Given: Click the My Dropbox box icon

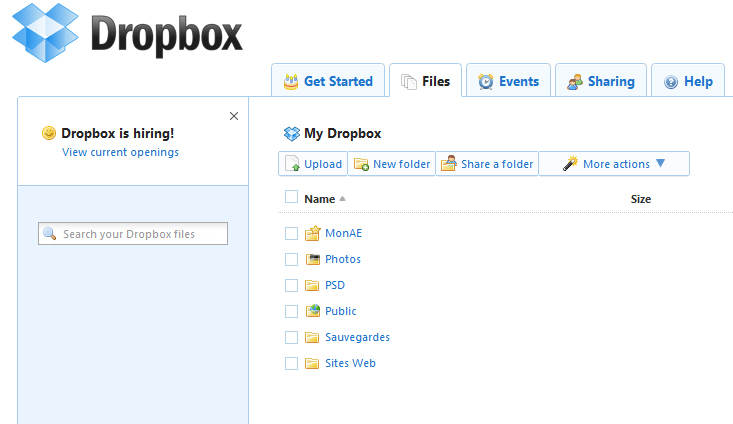Looking at the screenshot, I should 292,134.
